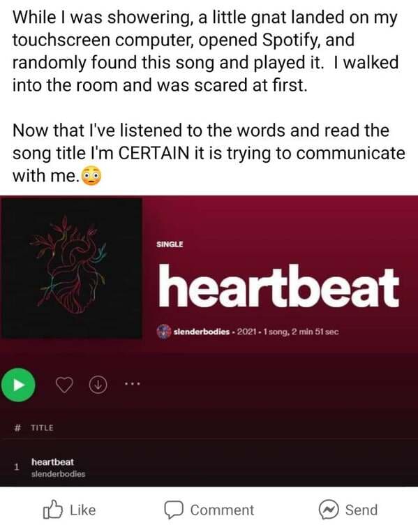Screen dimensions: 418x532
Task: Click the Comment label text
Action: pyautogui.click(x=222, y=510)
